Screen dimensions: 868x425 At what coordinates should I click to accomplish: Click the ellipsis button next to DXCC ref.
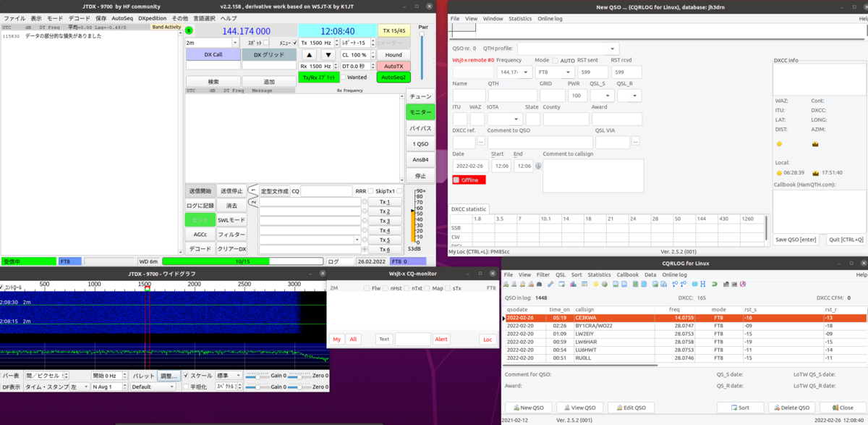[481, 141]
